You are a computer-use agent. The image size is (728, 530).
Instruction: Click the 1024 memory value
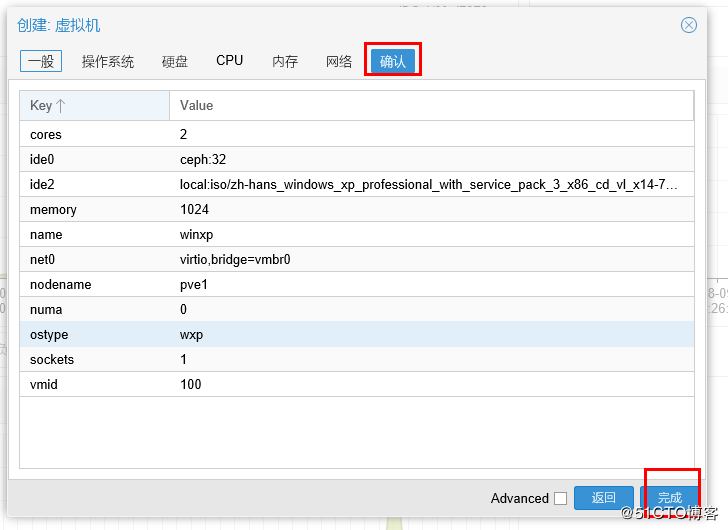click(x=194, y=209)
